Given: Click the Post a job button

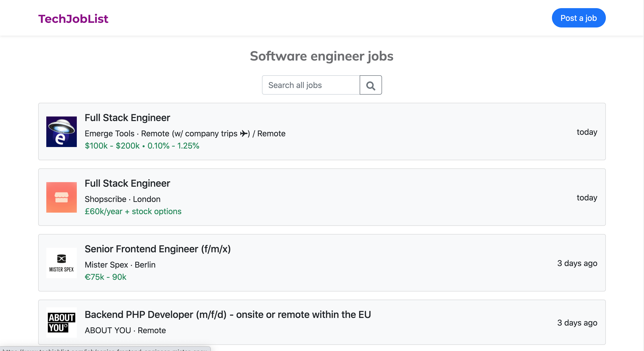Looking at the screenshot, I should point(578,18).
